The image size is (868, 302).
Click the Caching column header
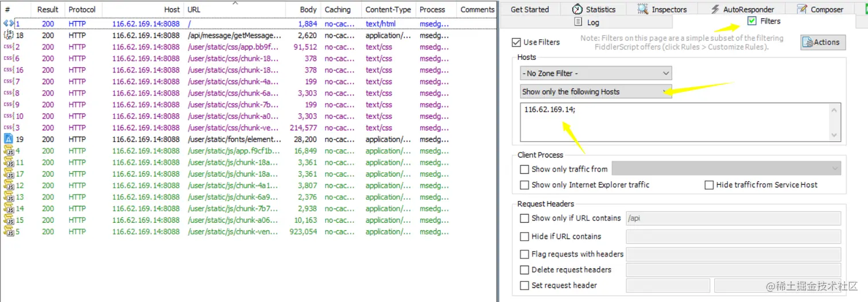coord(340,9)
